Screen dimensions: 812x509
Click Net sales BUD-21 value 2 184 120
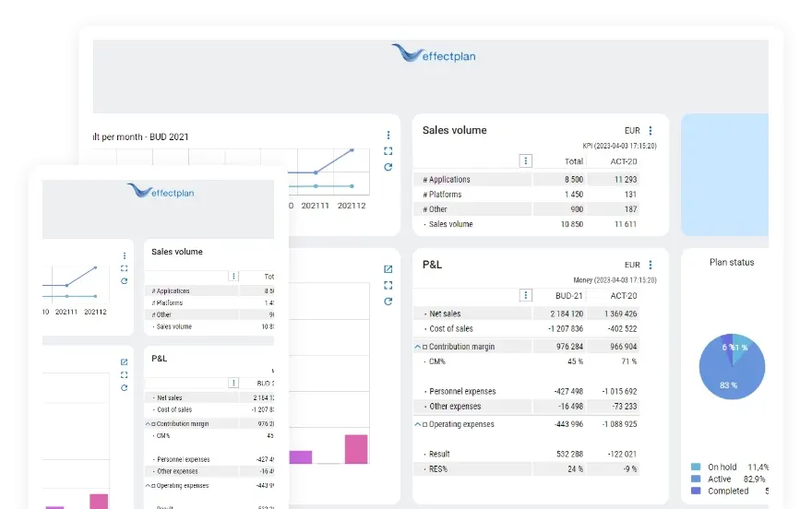click(x=567, y=314)
